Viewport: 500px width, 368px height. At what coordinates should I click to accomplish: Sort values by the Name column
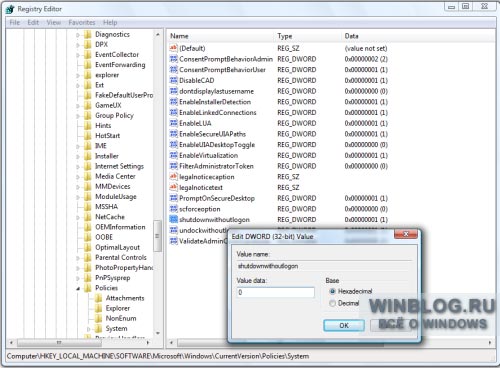[221, 36]
